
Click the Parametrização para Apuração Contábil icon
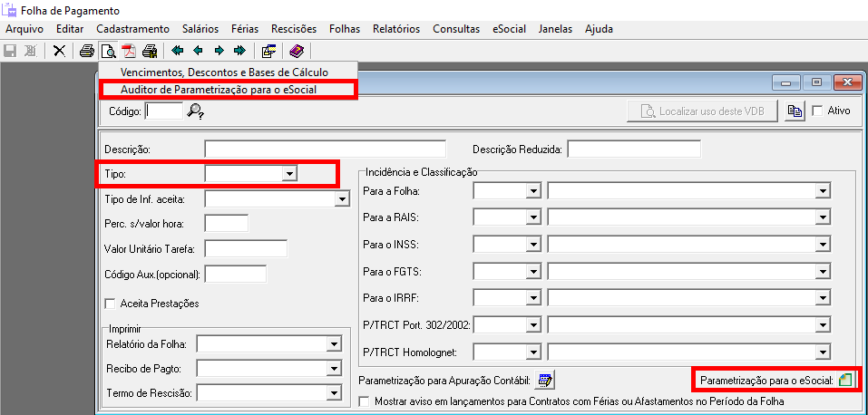pos(545,381)
